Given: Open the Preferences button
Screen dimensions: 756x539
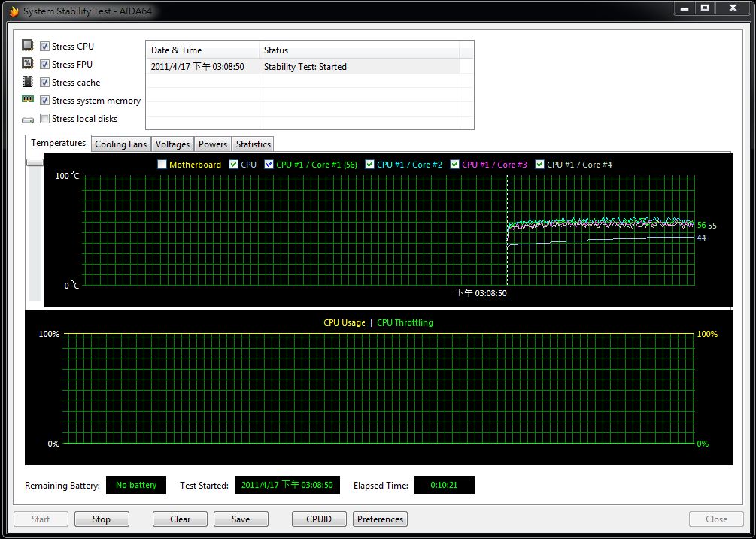Looking at the screenshot, I should coord(381,519).
